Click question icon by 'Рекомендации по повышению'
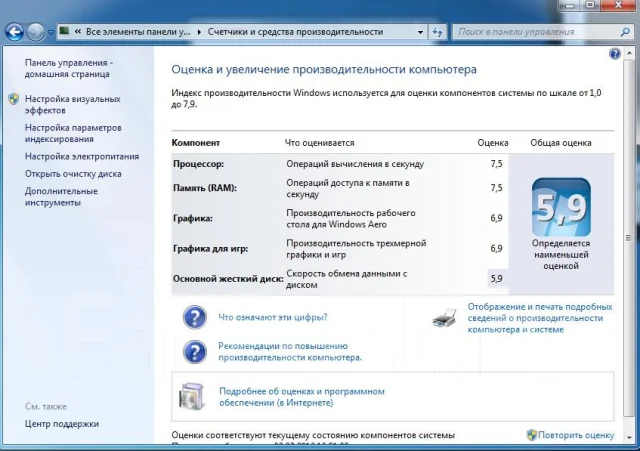 (x=195, y=351)
